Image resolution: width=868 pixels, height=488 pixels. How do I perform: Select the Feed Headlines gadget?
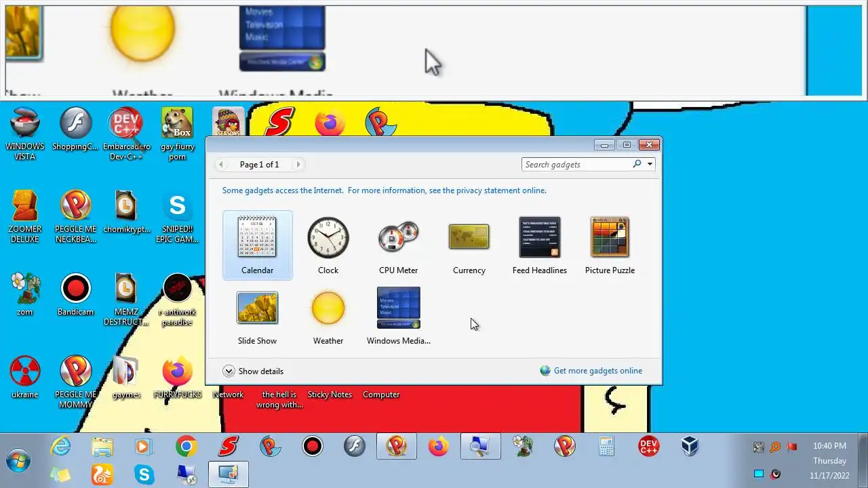(x=540, y=245)
